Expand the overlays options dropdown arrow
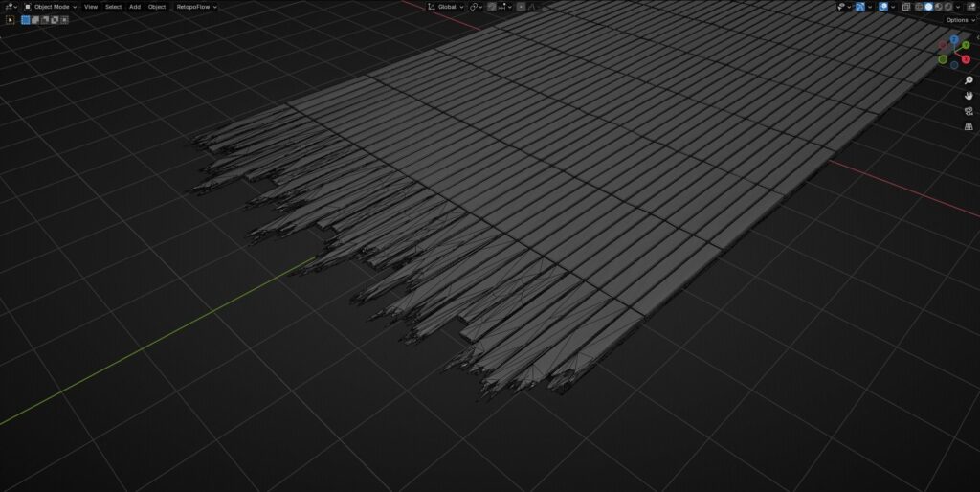 (893, 7)
